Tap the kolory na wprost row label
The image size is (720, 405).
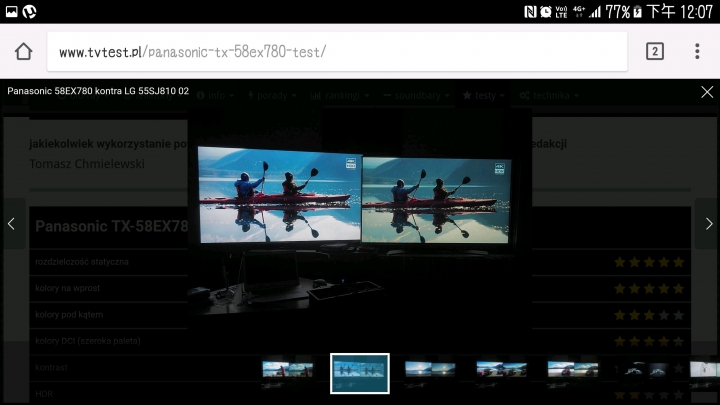tap(68, 288)
